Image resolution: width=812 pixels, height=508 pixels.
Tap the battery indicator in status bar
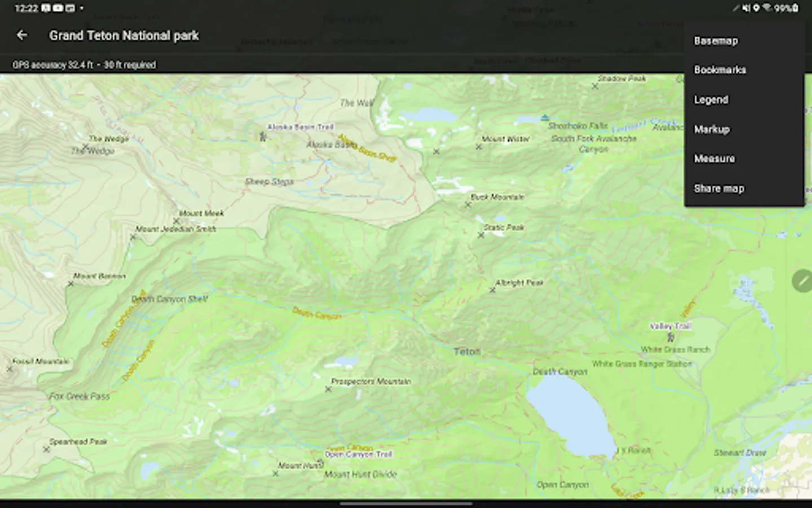795,8
